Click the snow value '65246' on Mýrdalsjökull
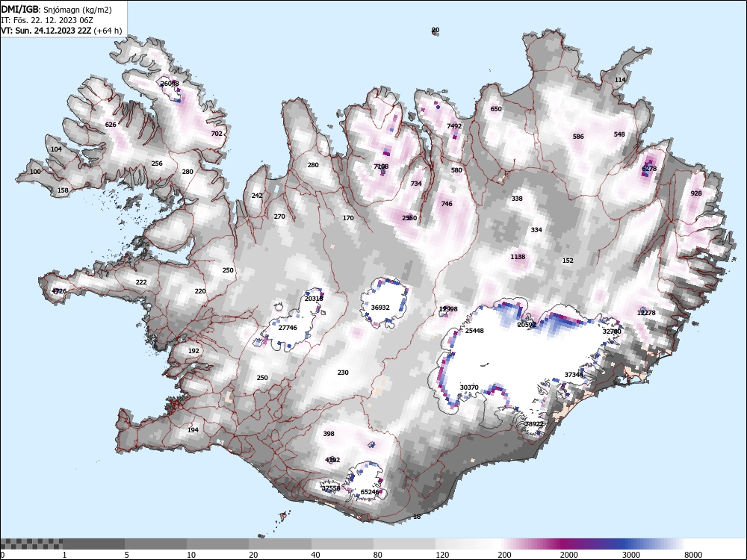Viewport: 747px width, 560px height. coord(370,492)
